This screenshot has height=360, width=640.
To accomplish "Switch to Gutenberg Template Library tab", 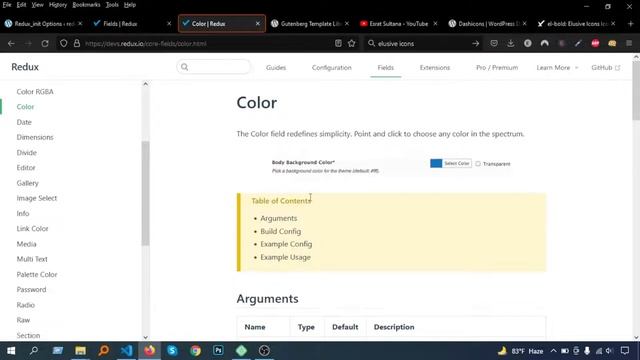I will click(x=310, y=24).
